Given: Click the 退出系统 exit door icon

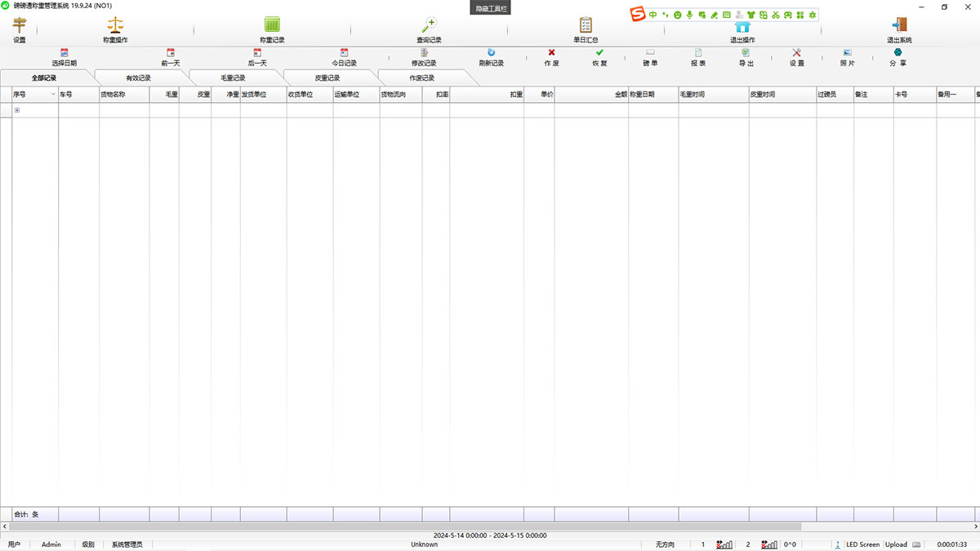Looking at the screenshot, I should [899, 25].
